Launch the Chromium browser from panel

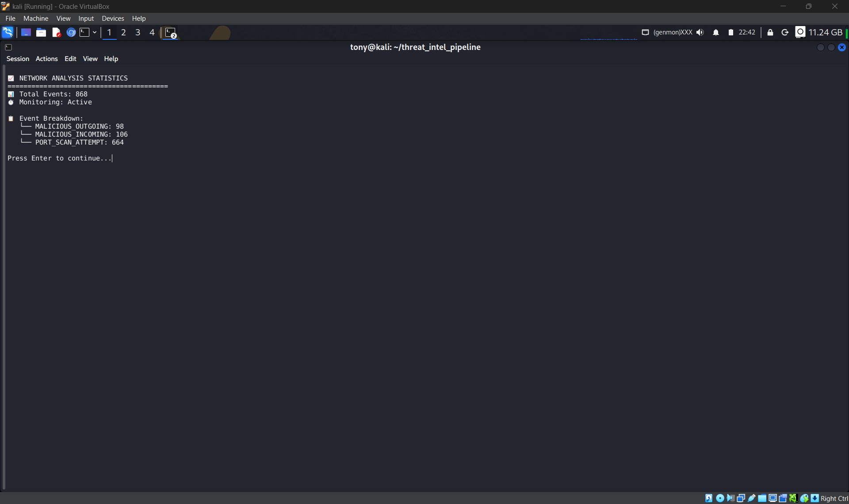tap(71, 32)
